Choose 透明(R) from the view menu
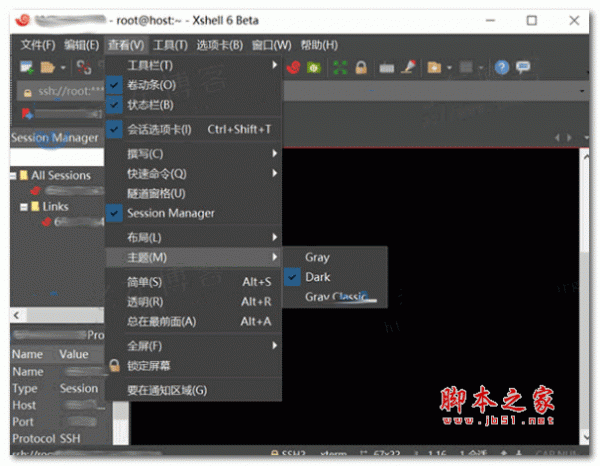 (193, 301)
